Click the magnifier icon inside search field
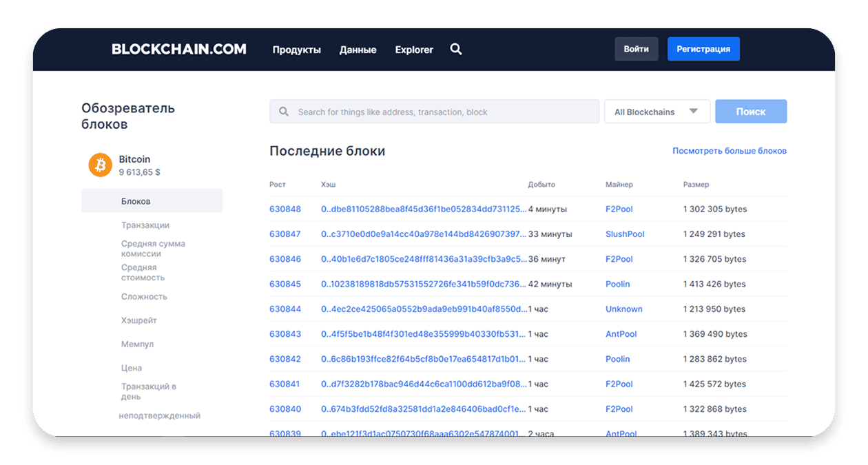The height and width of the screenshot is (465, 868). coord(284,112)
